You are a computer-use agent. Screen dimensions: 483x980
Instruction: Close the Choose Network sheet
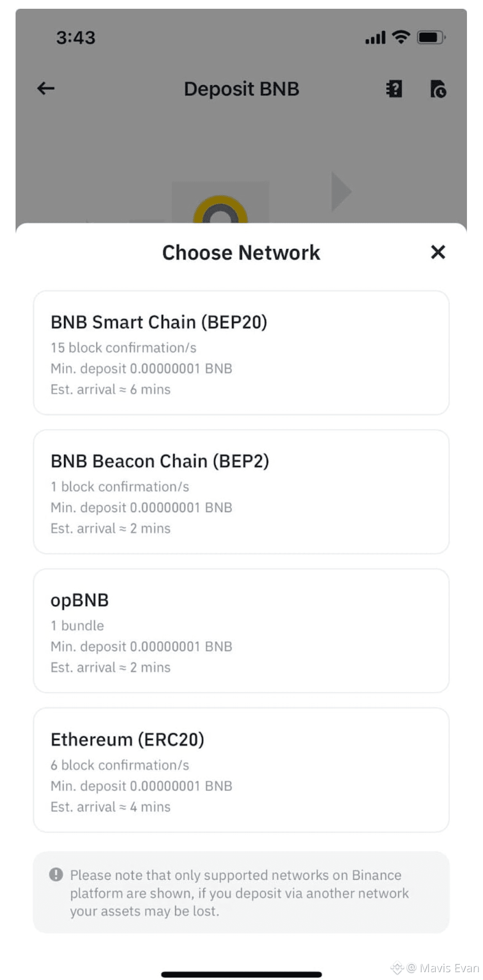[x=438, y=252]
